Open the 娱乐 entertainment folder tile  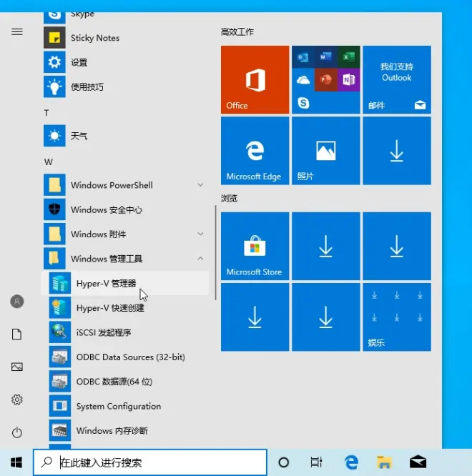397,317
